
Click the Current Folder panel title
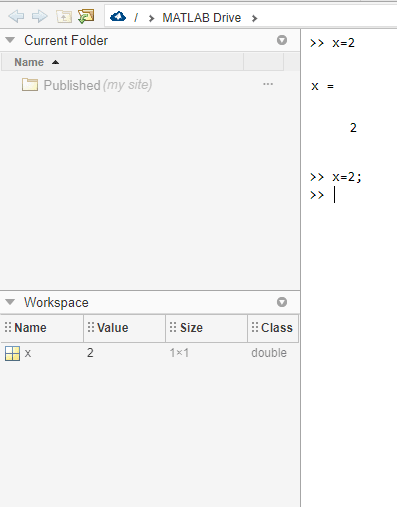coord(66,40)
